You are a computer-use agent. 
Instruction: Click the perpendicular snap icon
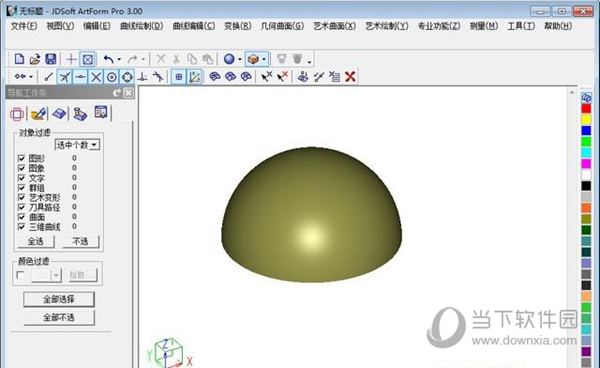tap(142, 77)
